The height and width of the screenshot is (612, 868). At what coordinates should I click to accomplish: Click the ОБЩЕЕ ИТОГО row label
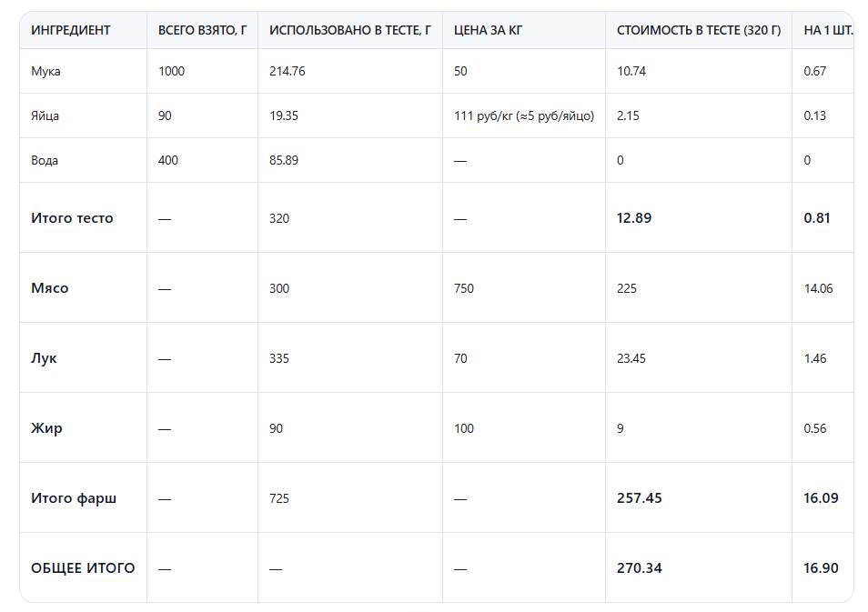[x=83, y=568]
